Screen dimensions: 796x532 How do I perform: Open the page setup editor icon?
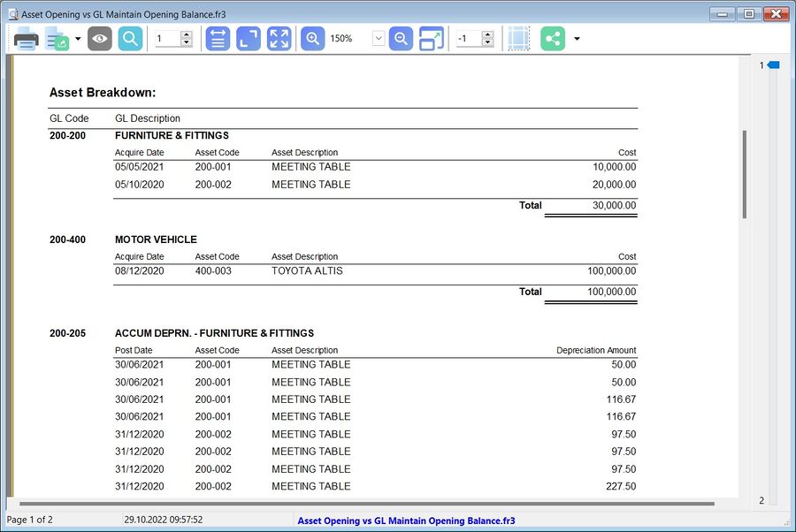click(x=432, y=38)
